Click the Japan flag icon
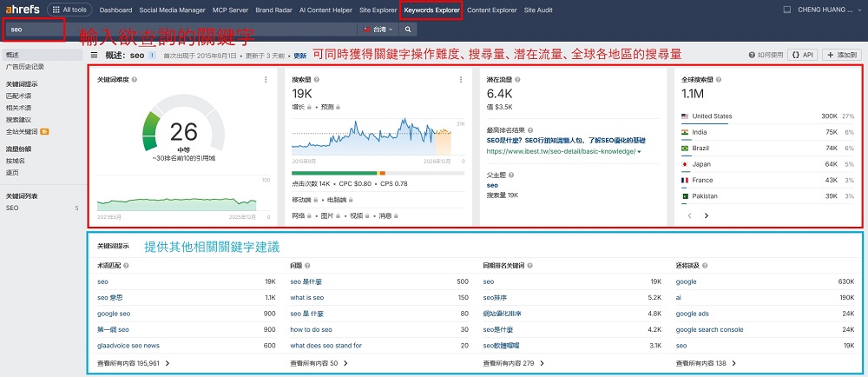Screen dimensions: 868x377 (685, 164)
